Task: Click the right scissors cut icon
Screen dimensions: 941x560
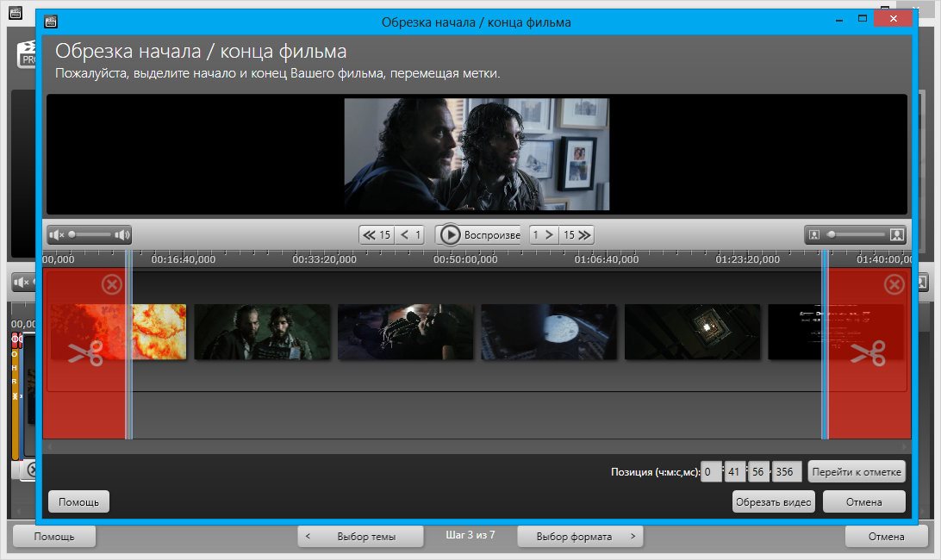Action: [868, 352]
